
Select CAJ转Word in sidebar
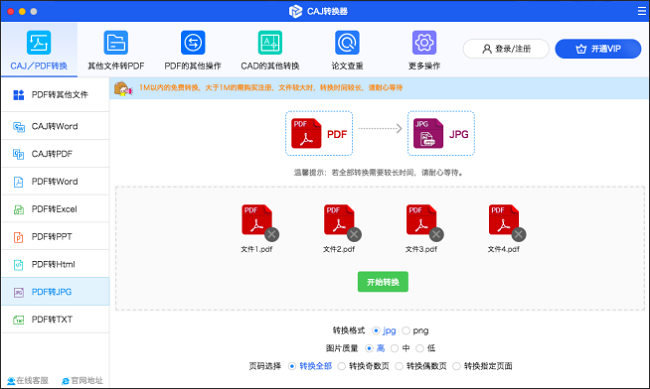[x=55, y=126]
